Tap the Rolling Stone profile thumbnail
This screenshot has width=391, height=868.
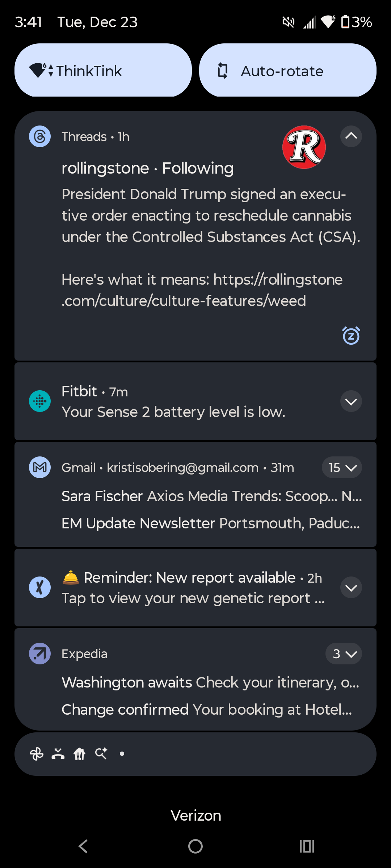coord(304,147)
